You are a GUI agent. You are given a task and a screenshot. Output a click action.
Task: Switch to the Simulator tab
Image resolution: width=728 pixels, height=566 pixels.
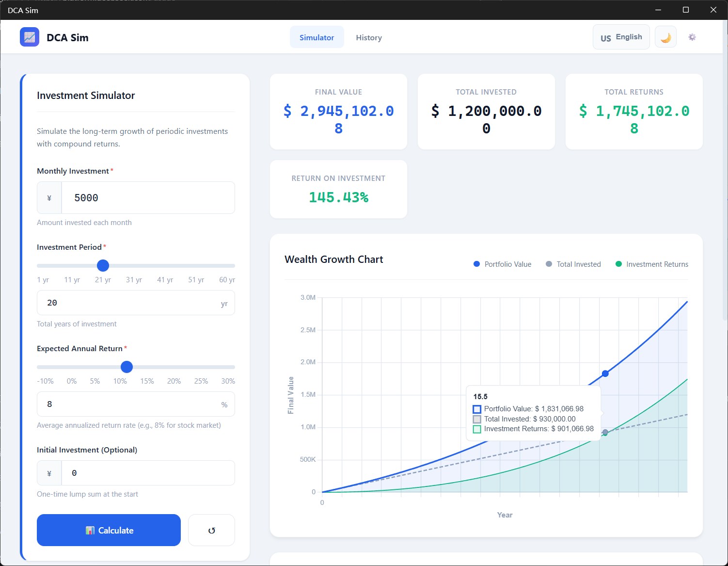tap(317, 37)
